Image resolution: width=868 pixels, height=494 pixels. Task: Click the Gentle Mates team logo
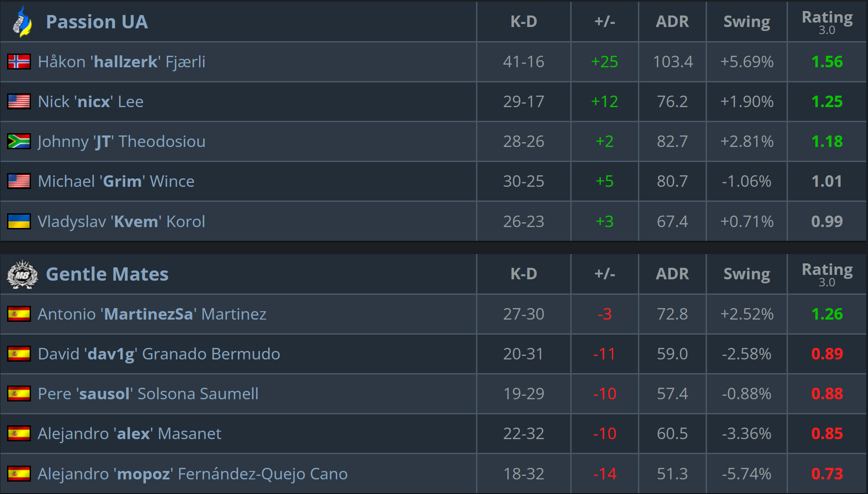(x=22, y=274)
